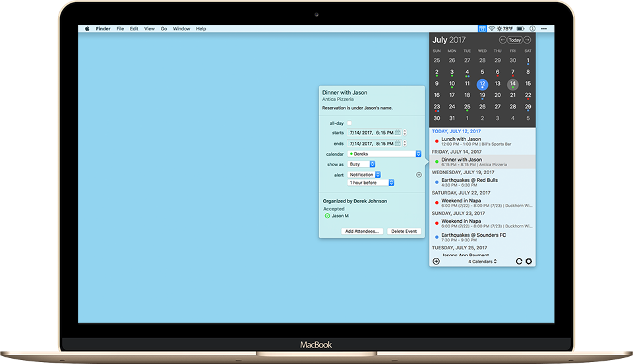Image resolution: width=633 pixels, height=364 pixels.
Task: Open the File menu
Action: pos(120,28)
